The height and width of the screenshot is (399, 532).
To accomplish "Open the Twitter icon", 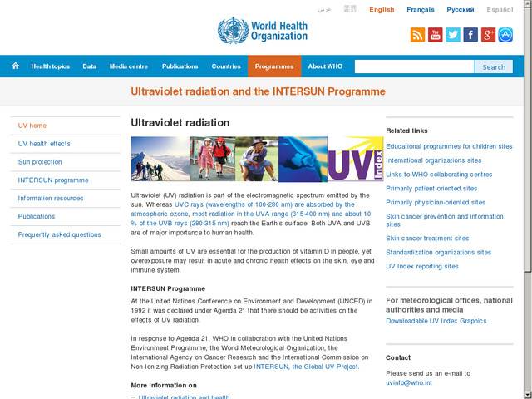I will [452, 35].
